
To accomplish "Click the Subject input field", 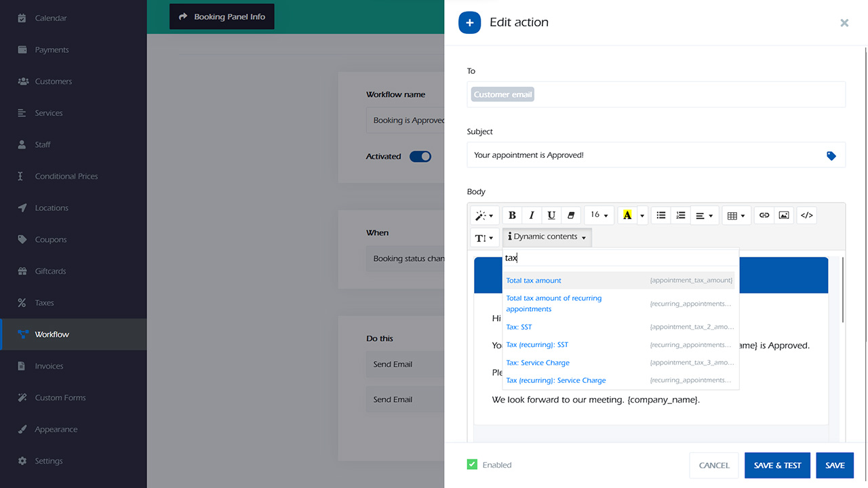I will (x=644, y=155).
